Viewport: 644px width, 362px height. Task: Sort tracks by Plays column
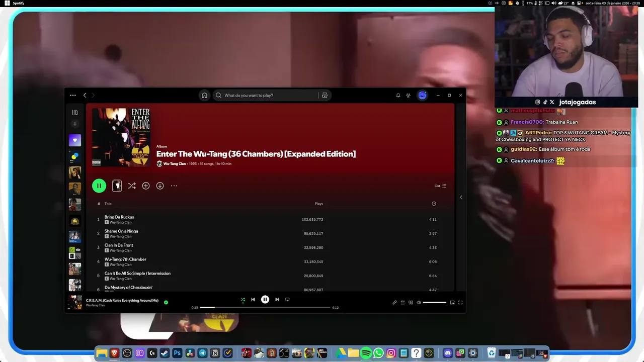tap(319, 204)
